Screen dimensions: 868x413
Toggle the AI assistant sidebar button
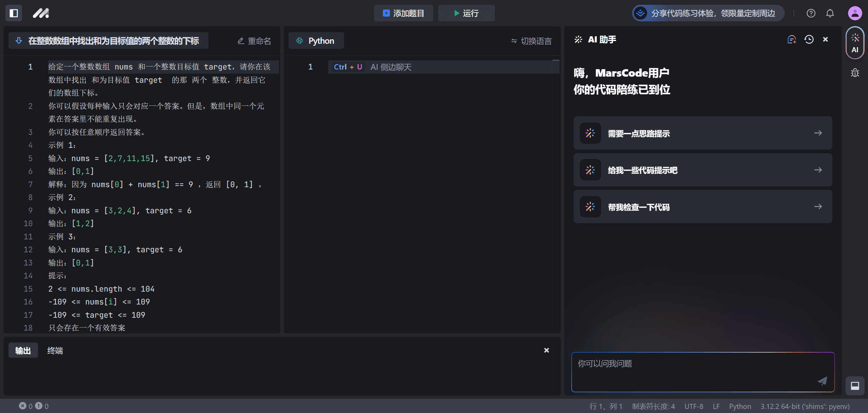pyautogui.click(x=855, y=43)
